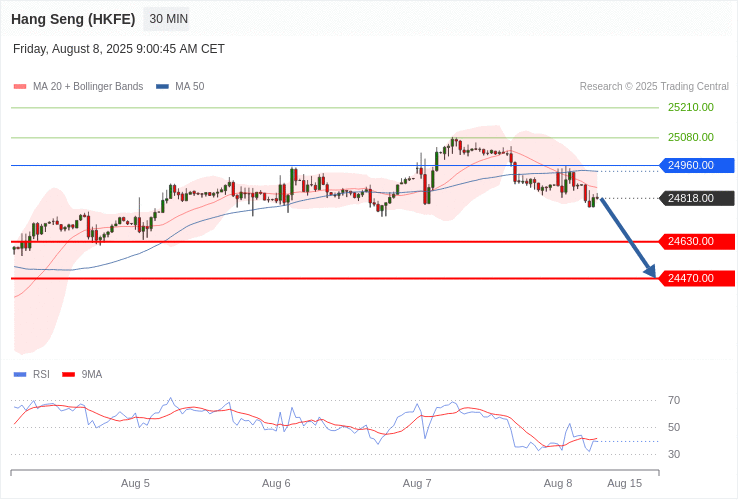Click the Aug 5 date axis label
Image resolution: width=738 pixels, height=500 pixels.
[135, 484]
